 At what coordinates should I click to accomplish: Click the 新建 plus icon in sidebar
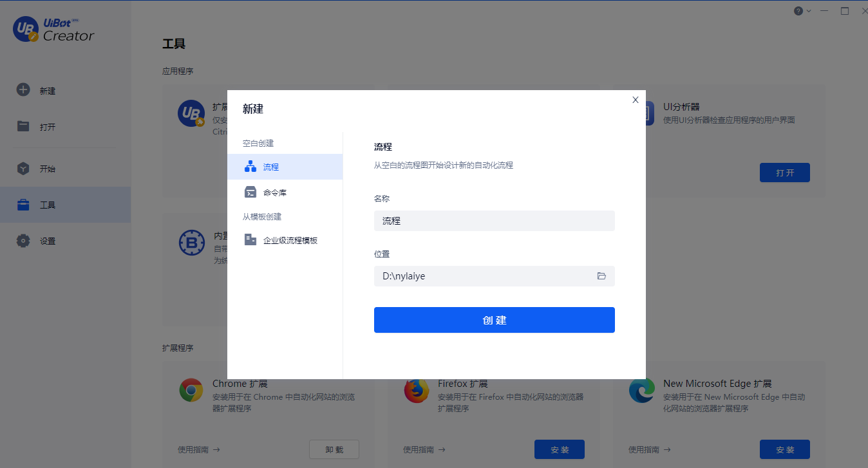[x=23, y=90]
